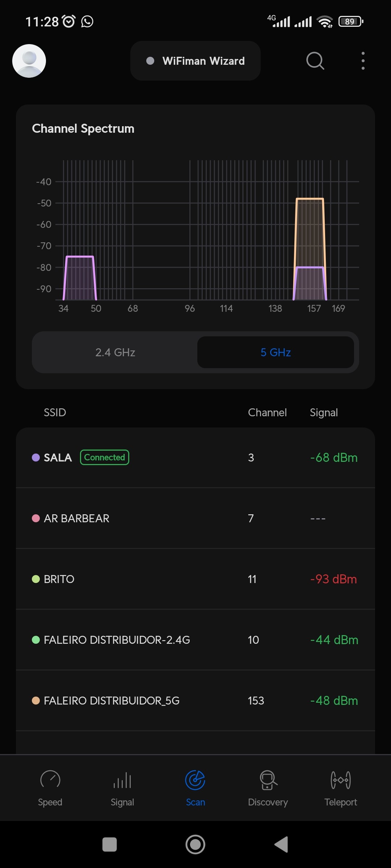391x868 pixels.
Task: Tap FALEIRO DISTRIBUIDOR-2.4G network
Action: [x=195, y=640]
